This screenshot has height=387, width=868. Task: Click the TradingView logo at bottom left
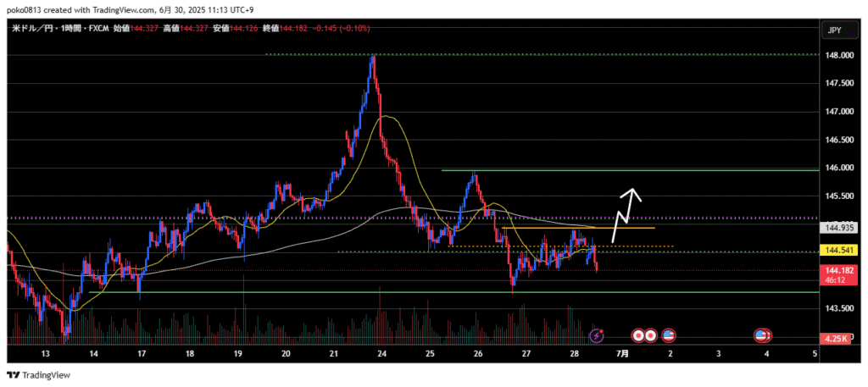(39, 375)
